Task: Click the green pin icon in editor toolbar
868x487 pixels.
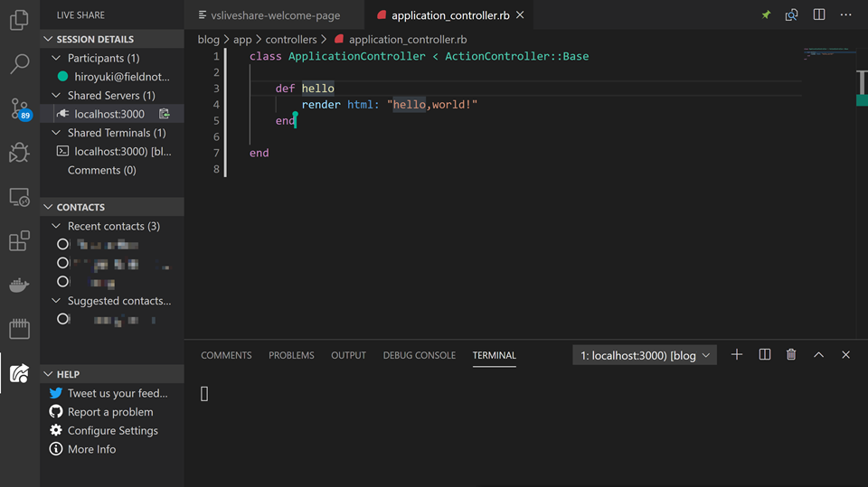Action: pos(766,15)
